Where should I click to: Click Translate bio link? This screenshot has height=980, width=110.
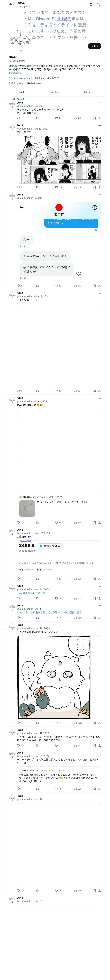[15, 73]
